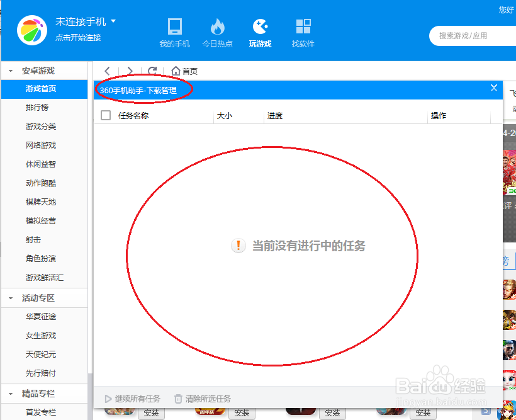This screenshot has width=516, height=420.
Task: Sort by the 大小 column header
Action: tap(225, 116)
